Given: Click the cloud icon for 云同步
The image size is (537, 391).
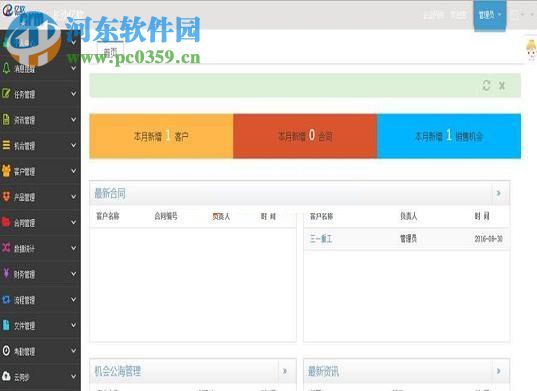Looking at the screenshot, I should pos(6,376).
